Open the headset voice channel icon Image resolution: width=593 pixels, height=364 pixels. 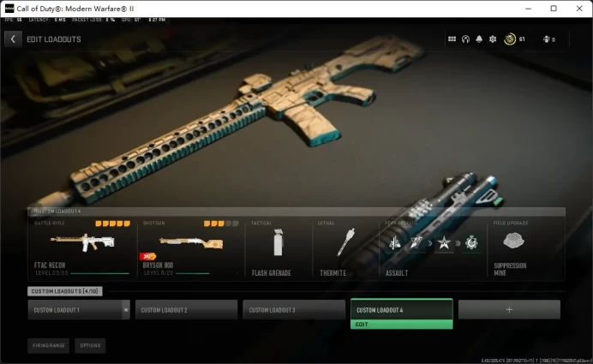[465, 39]
